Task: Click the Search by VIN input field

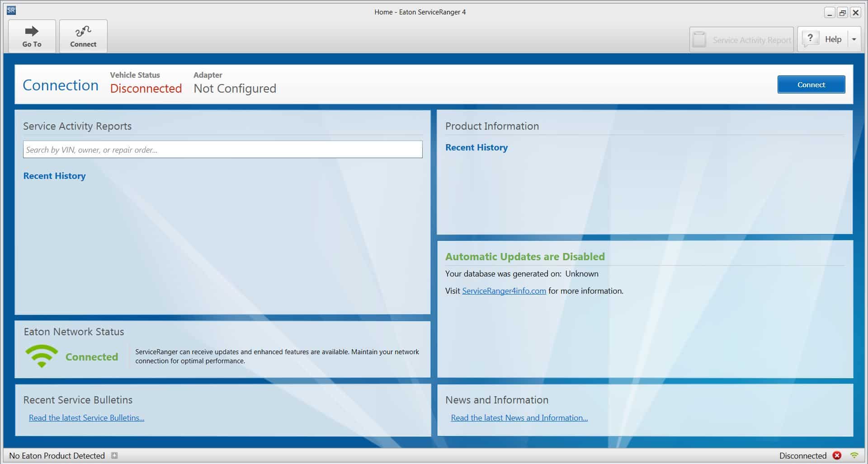Action: point(222,150)
